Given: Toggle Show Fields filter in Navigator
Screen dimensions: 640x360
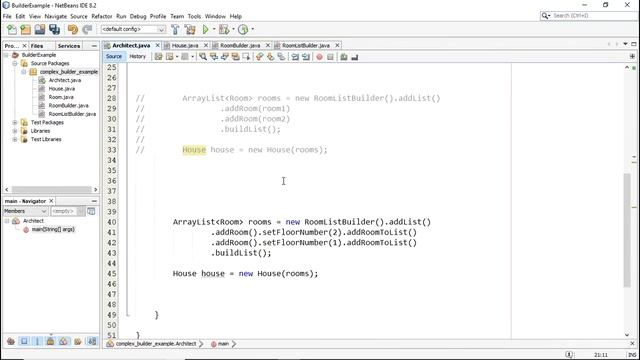Looking at the screenshot, I should point(24,341).
